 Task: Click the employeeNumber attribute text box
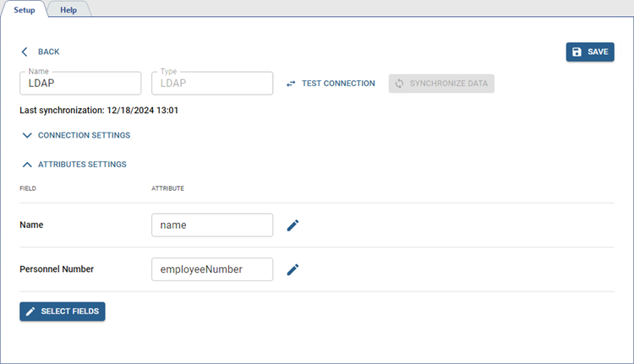tap(211, 269)
